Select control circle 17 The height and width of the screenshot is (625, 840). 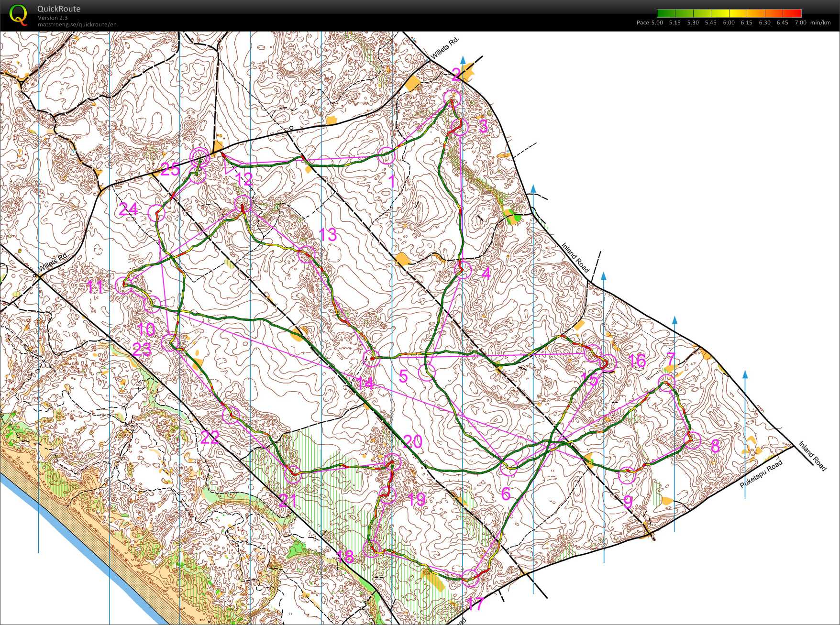click(x=471, y=578)
